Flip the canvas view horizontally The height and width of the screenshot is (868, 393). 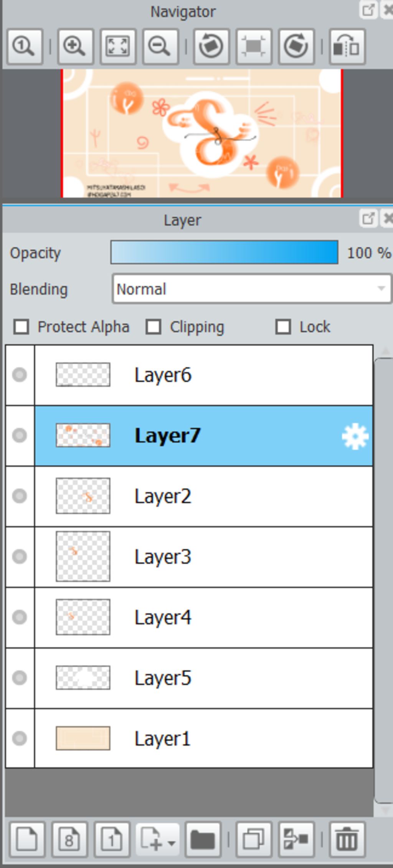click(347, 46)
